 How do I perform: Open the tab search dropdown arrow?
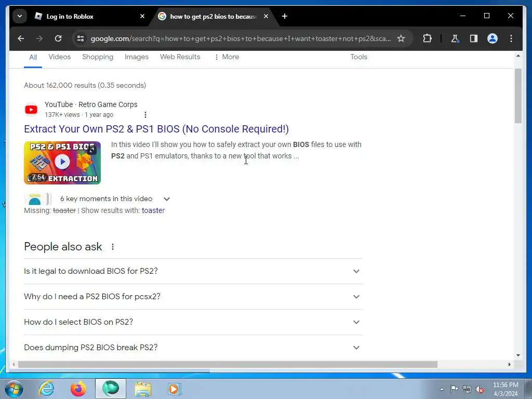click(20, 16)
